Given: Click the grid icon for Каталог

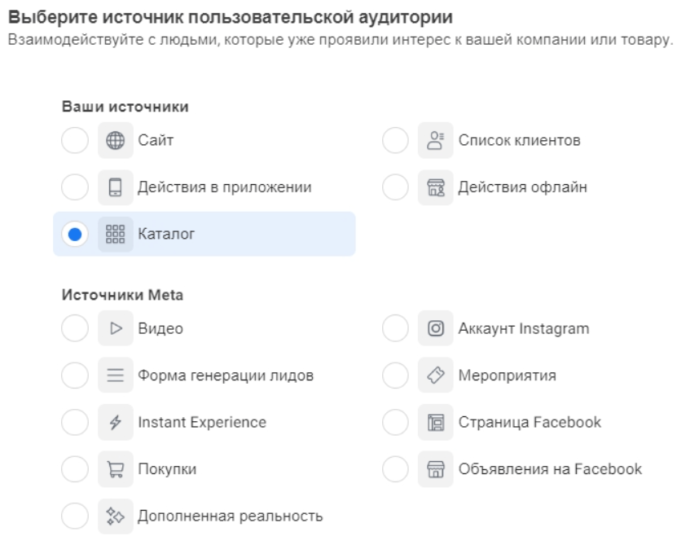Looking at the screenshot, I should (115, 235).
